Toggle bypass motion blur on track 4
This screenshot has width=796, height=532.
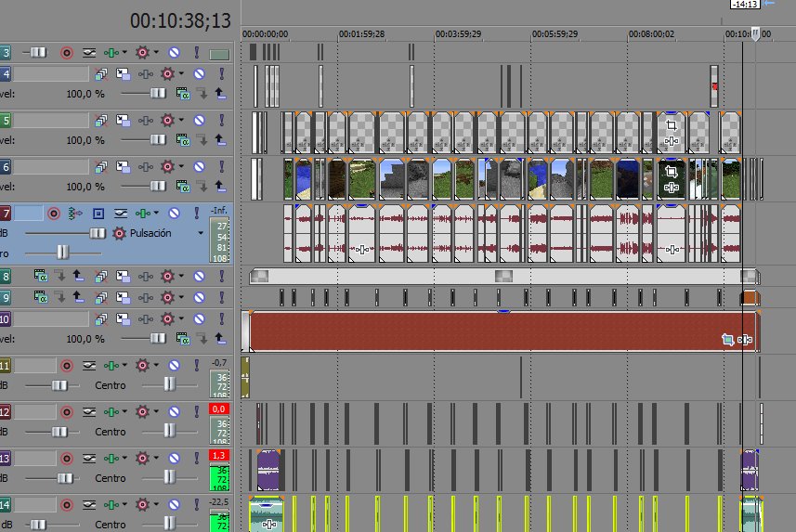coord(101,74)
